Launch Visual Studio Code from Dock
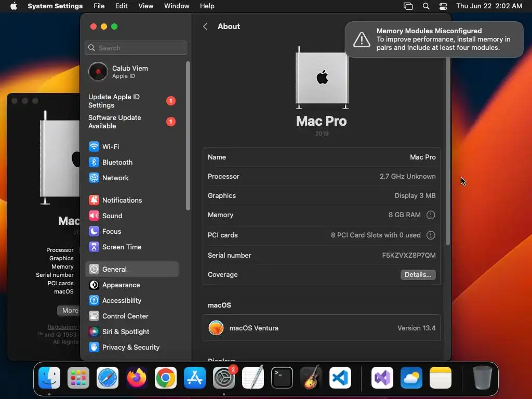Viewport: 532px width, 399px height. point(340,378)
